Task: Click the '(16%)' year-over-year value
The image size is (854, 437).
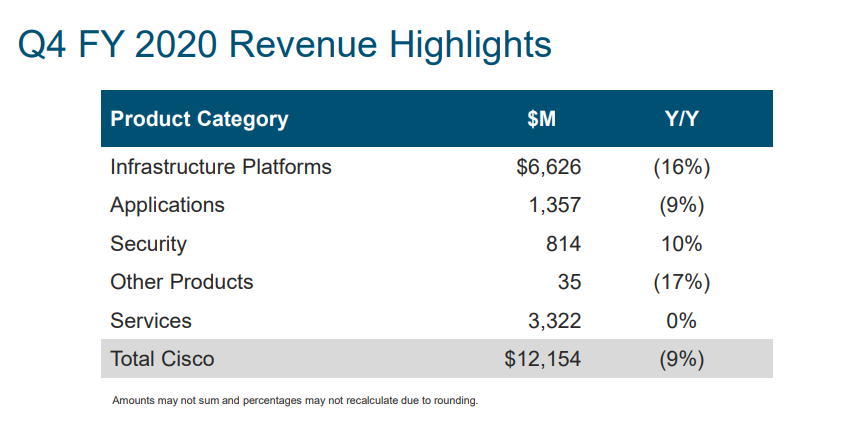Action: click(x=681, y=167)
